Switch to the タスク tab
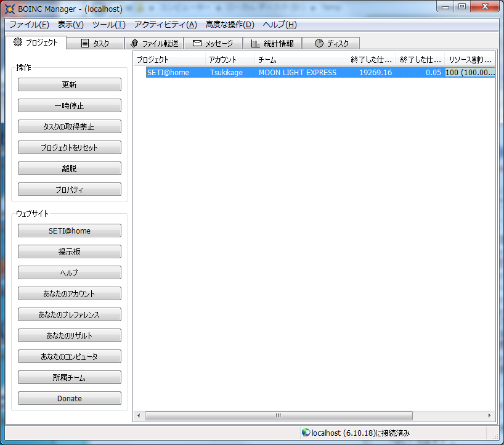This screenshot has width=504, height=445. pos(95,43)
